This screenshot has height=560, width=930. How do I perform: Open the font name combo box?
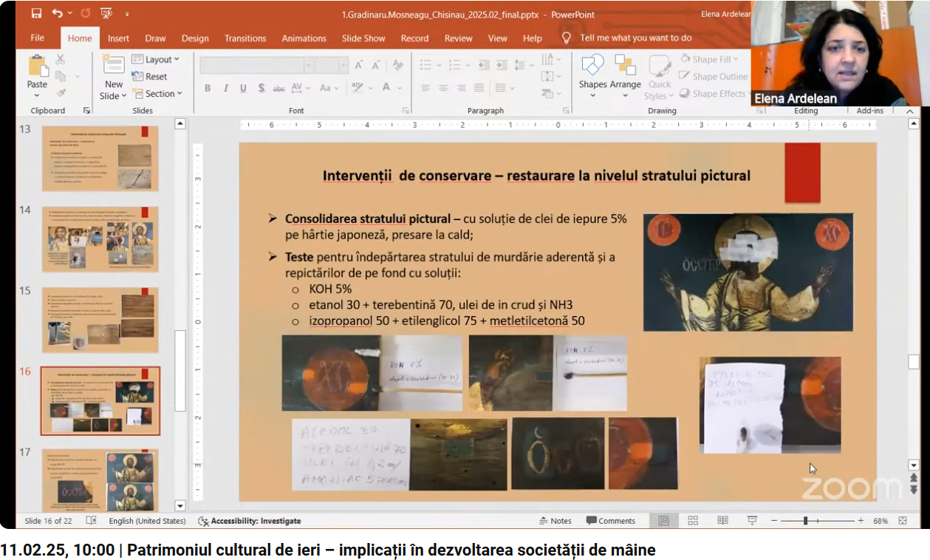256,65
